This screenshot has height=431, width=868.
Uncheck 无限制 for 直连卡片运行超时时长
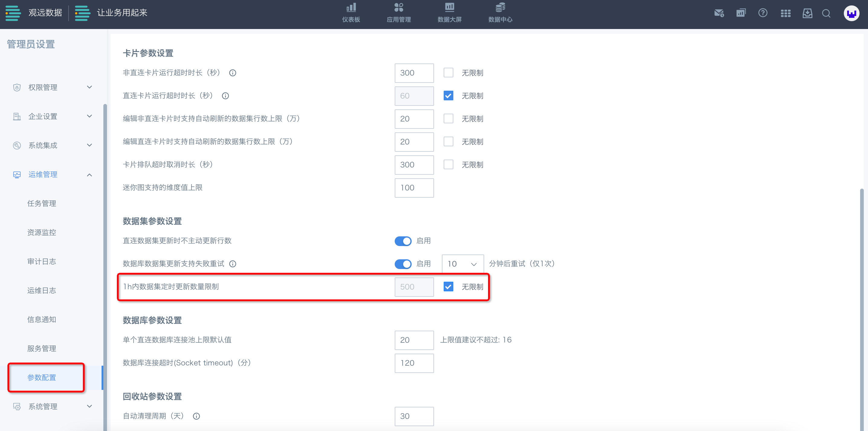pos(448,96)
